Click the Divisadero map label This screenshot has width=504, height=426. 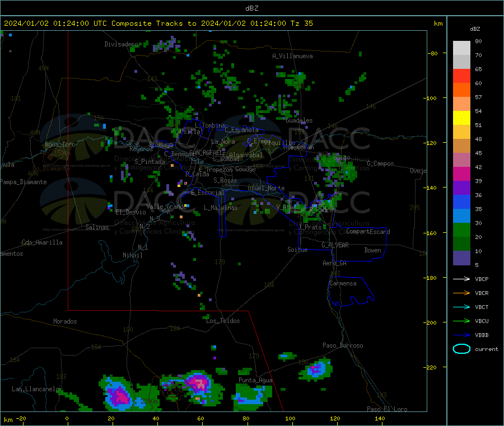(121, 44)
